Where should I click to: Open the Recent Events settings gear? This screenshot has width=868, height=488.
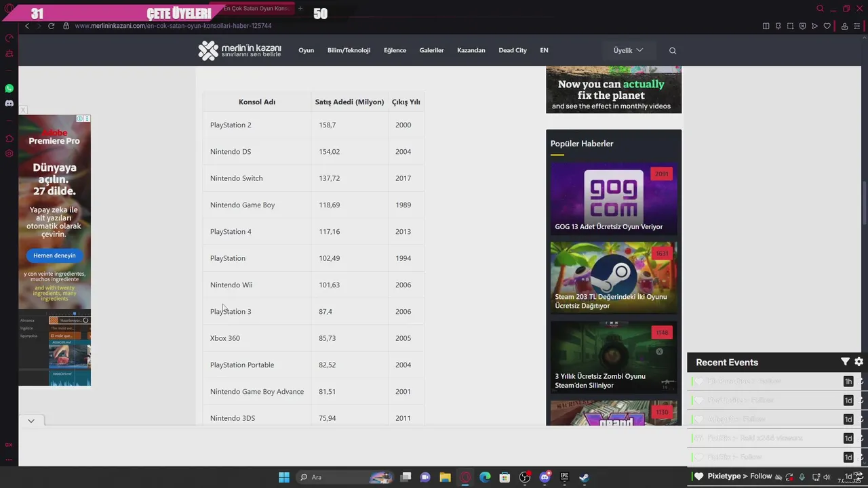point(859,362)
